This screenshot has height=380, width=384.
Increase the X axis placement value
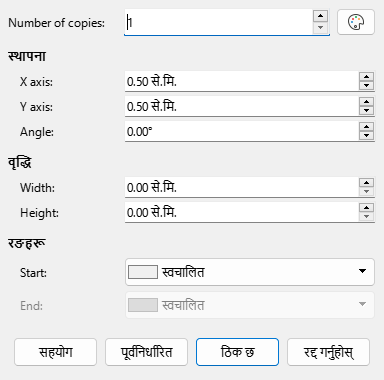tap(366, 77)
